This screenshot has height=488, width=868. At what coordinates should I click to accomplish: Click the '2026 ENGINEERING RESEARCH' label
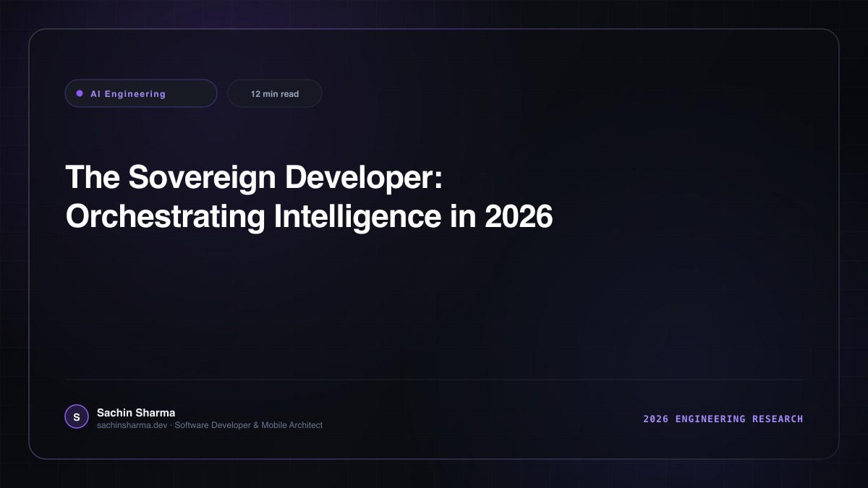click(723, 419)
